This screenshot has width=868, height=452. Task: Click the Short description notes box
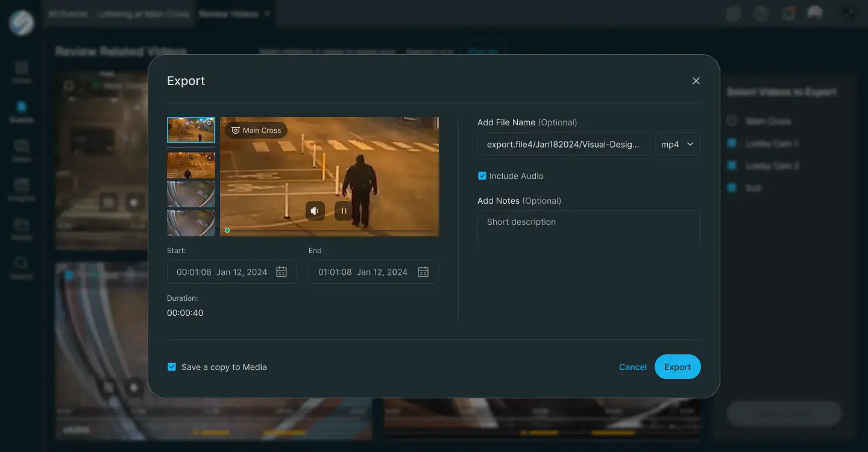[589, 228]
